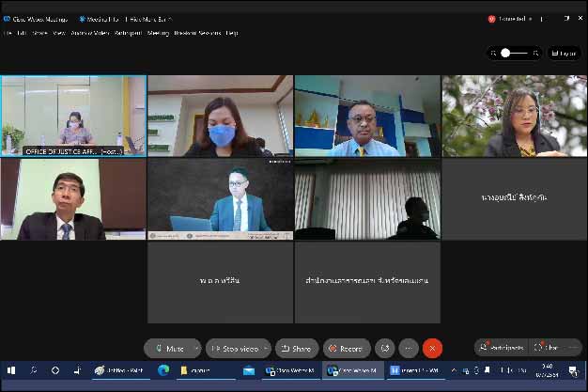Open the Mail app in taskbar
Image resolution: width=588 pixels, height=392 pixels.
(249, 370)
